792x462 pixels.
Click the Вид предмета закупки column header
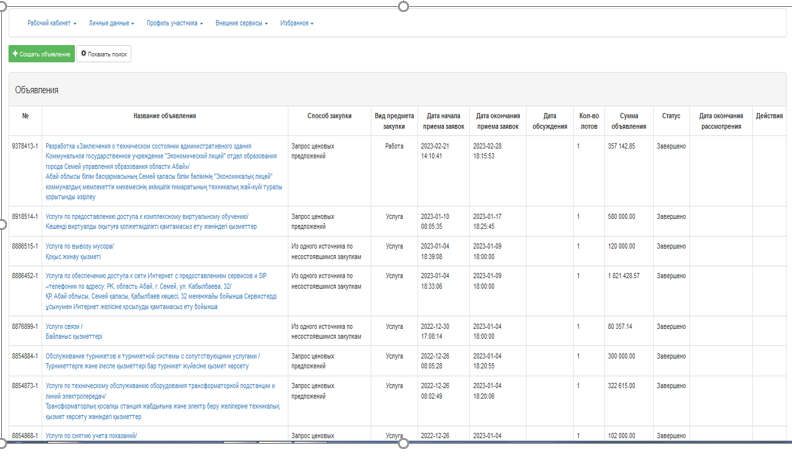pyautogui.click(x=394, y=121)
